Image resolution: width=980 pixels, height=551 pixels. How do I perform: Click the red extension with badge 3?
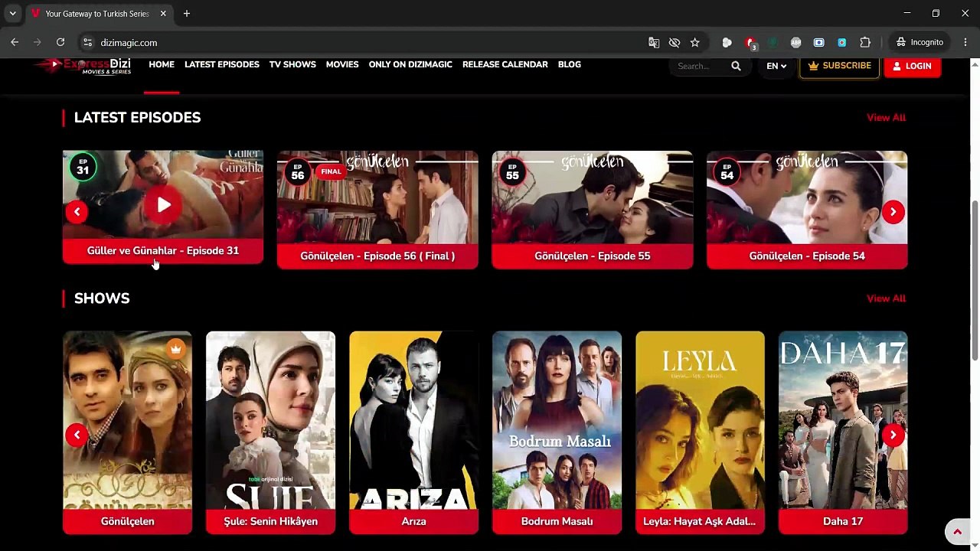(751, 43)
